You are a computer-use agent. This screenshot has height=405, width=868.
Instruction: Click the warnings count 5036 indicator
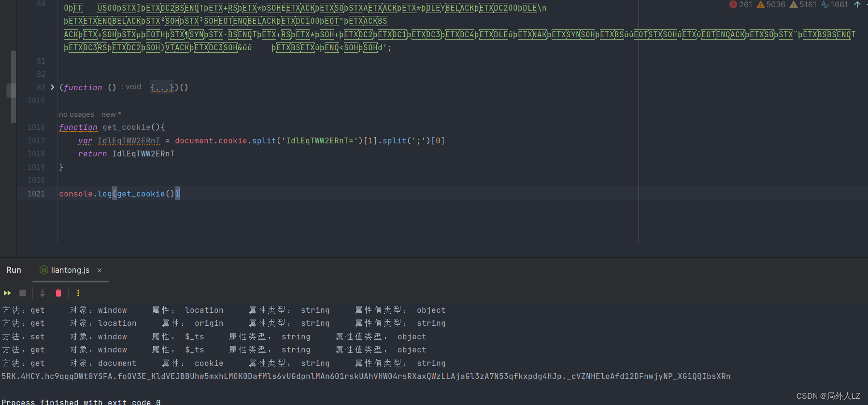click(x=771, y=5)
